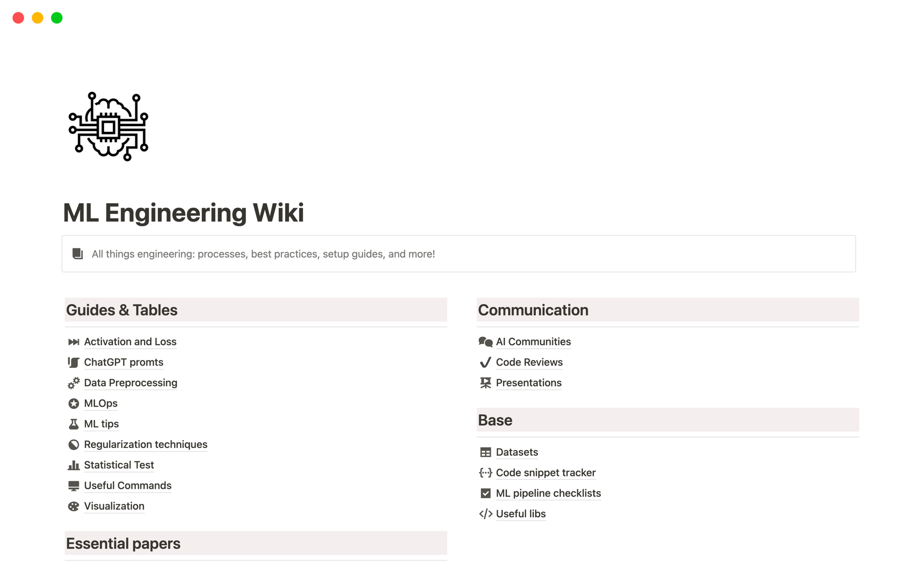The height and width of the screenshot is (578, 924).
Task: Click the Essential papers section heading
Action: tap(123, 543)
